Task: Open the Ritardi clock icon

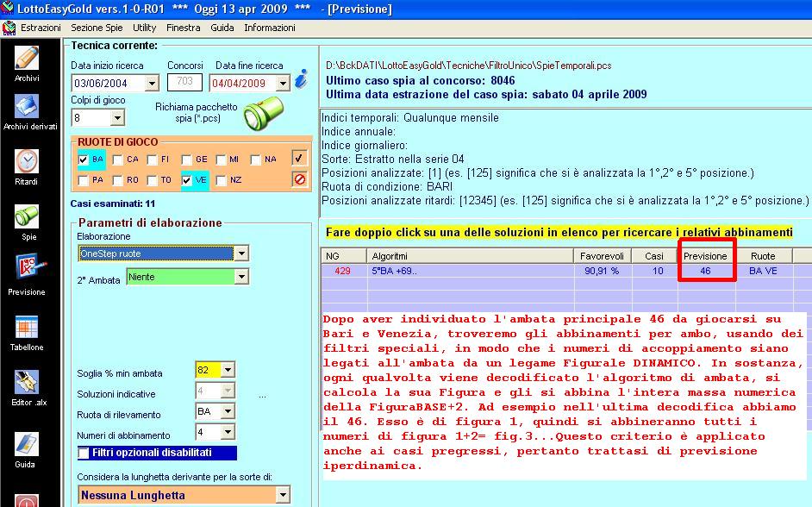Action: [27, 161]
